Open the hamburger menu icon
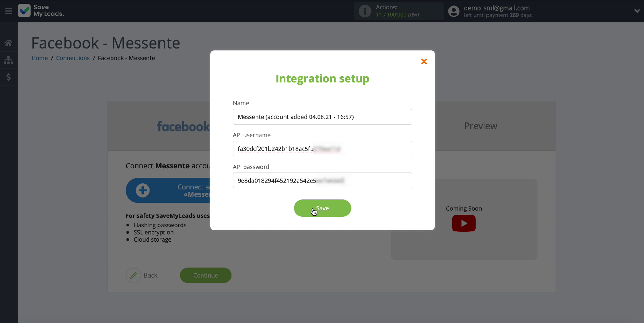Screen dimensions: 644x323 (x=8, y=11)
